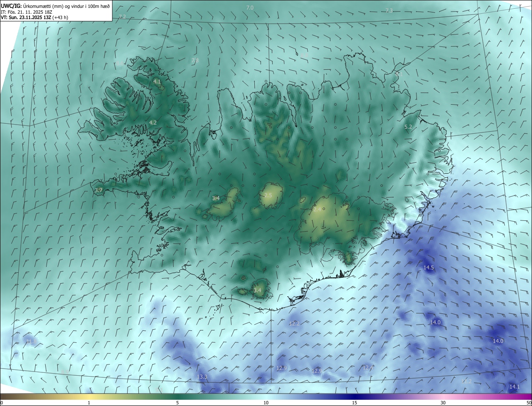Image resolution: width=532 pixels, height=406 pixels.
Task: Click the 14.5 value off the southeast coast
Action: click(x=429, y=268)
